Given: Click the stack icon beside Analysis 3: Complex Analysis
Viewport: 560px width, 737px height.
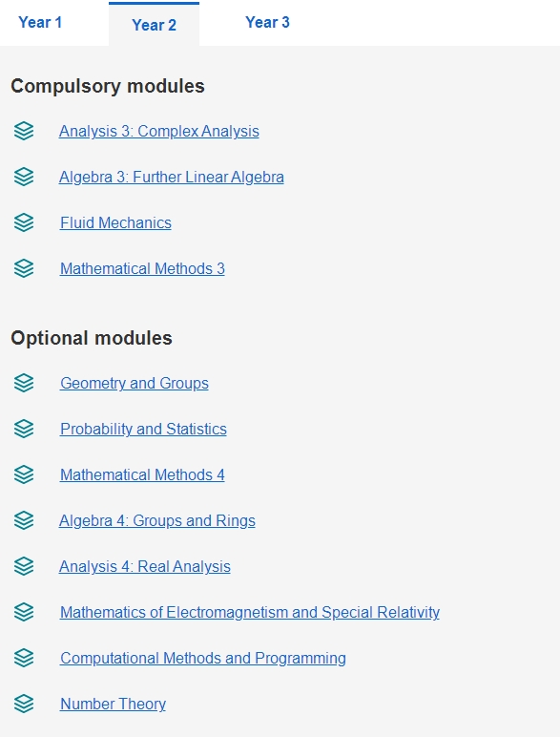Looking at the screenshot, I should click(x=24, y=131).
